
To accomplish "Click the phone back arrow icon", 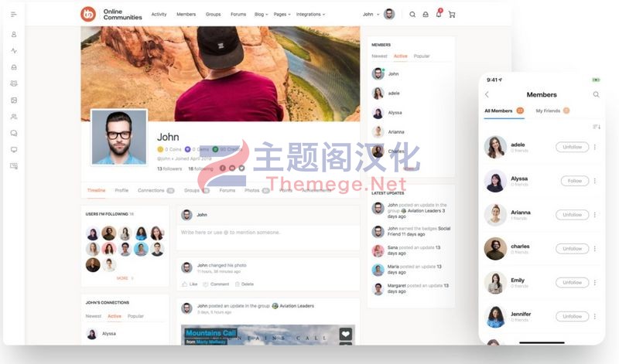I will 487,94.
